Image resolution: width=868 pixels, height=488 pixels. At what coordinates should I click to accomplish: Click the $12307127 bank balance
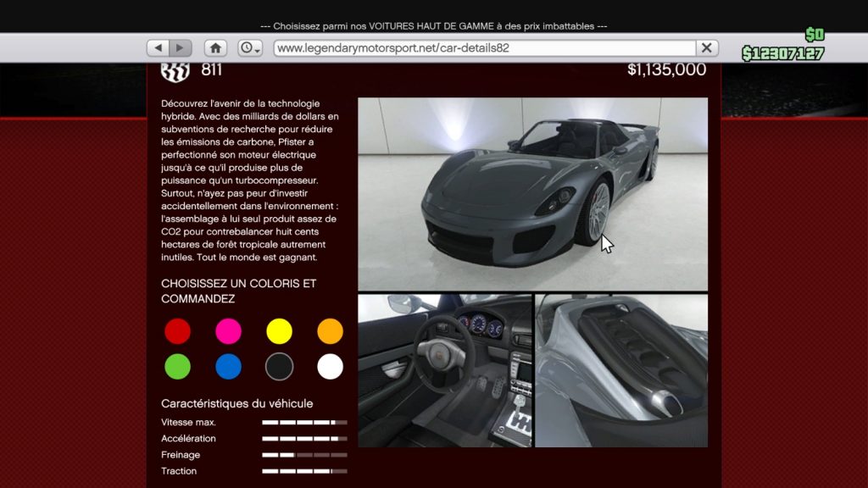pyautogui.click(x=782, y=53)
